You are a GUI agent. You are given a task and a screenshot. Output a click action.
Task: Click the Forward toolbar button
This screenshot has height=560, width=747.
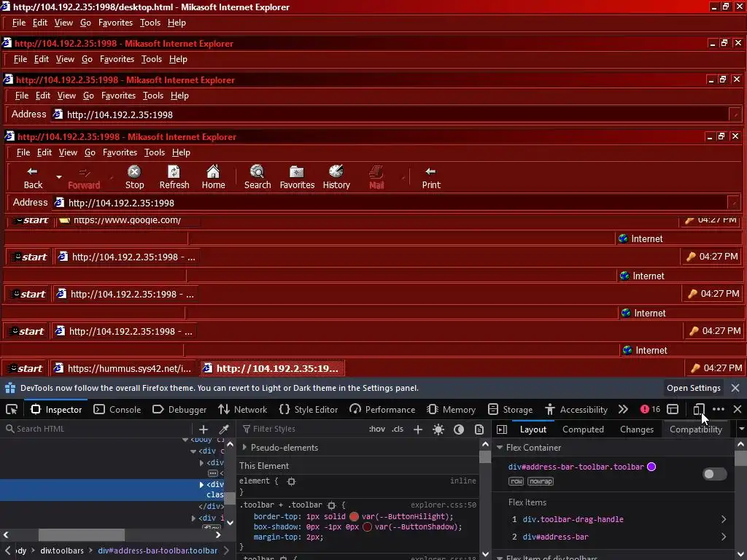(x=84, y=178)
